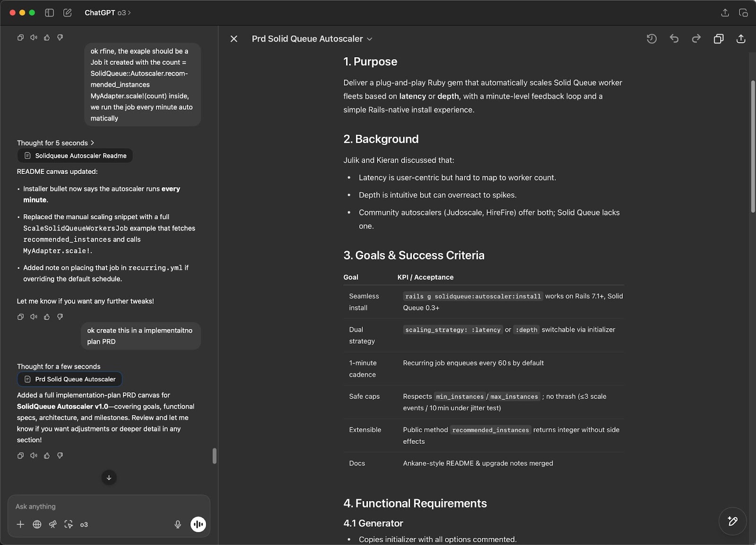This screenshot has height=545, width=756.
Task: Open Prd Solid Queue Autoscaler title dropdown
Action: tap(312, 39)
